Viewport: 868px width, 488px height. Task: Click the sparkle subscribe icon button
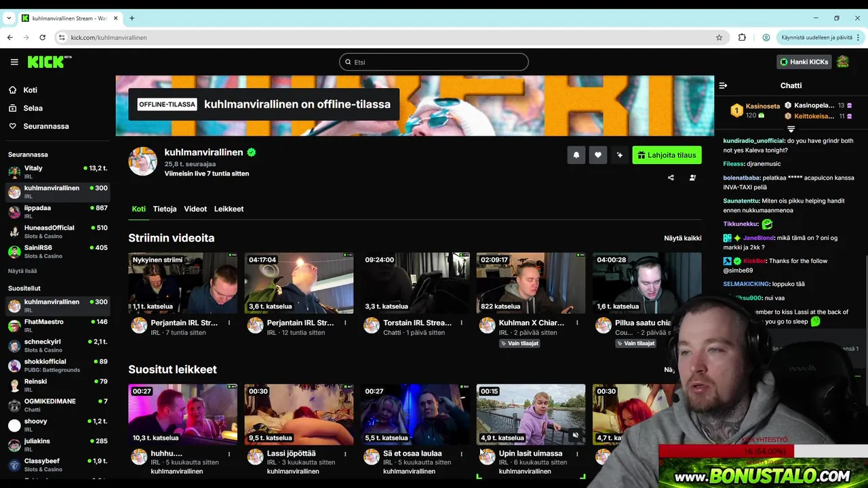tap(619, 155)
